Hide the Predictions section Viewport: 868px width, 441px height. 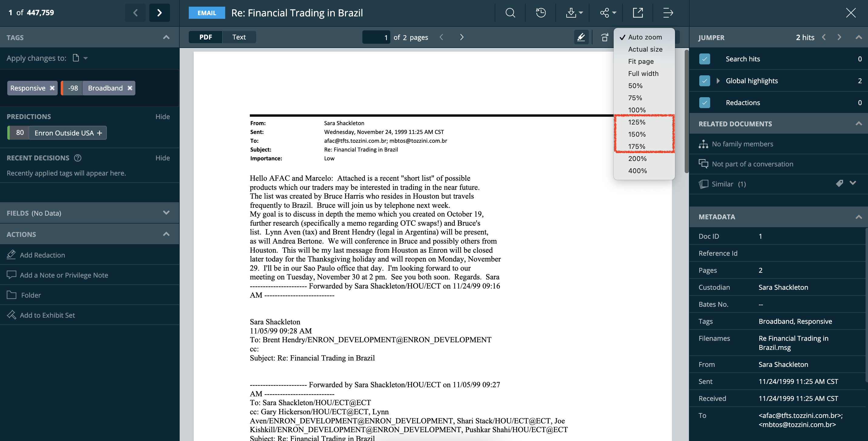click(x=162, y=117)
